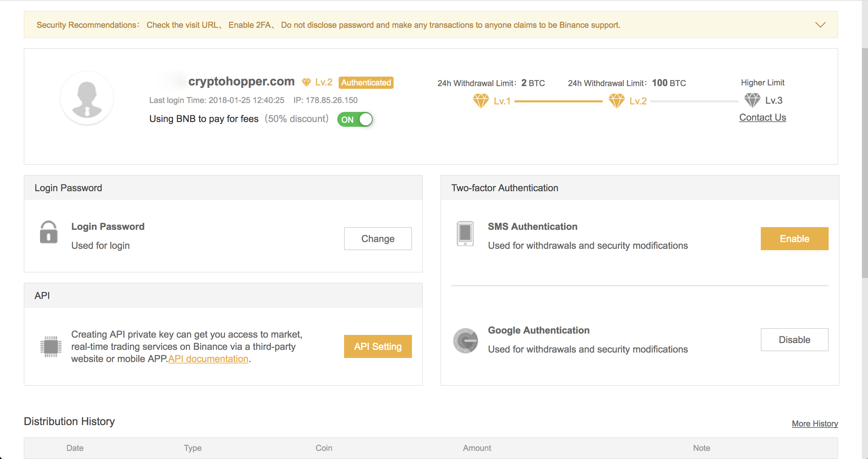This screenshot has height=459, width=868.
Task: Click the API documentation hyperlink
Action: tap(208, 359)
